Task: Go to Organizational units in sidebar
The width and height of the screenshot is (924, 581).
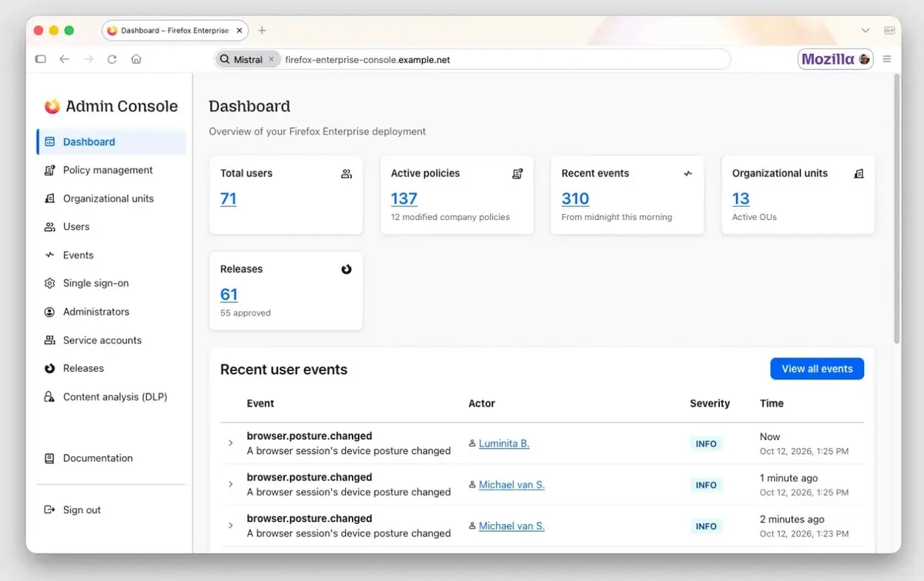Action: point(112,199)
